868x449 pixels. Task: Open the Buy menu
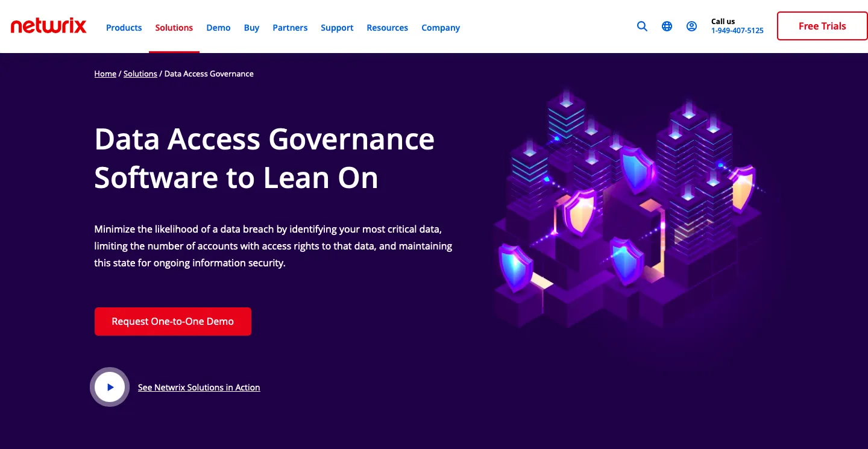tap(251, 28)
